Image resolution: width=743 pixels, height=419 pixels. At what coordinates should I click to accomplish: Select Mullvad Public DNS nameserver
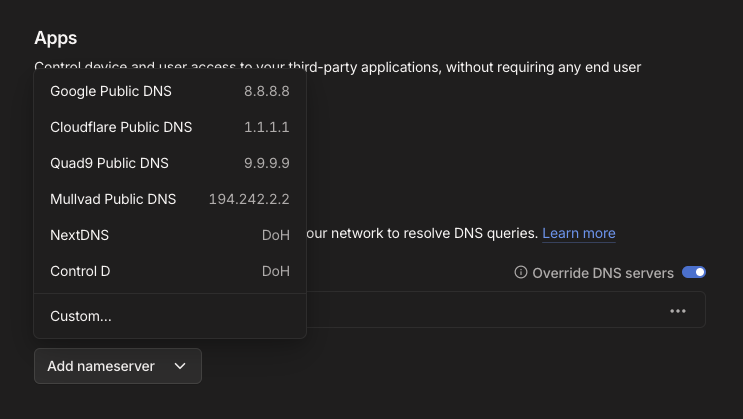[x=113, y=199]
